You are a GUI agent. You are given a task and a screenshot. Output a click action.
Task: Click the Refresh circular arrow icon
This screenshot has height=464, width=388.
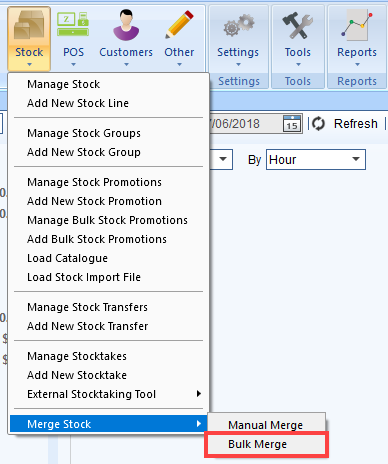(318, 124)
